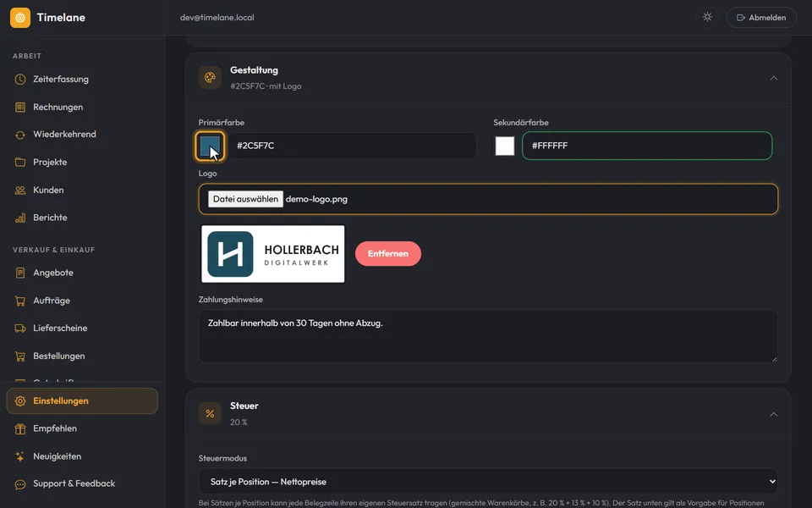Click the Primärfarbe hex input field

click(x=352, y=146)
